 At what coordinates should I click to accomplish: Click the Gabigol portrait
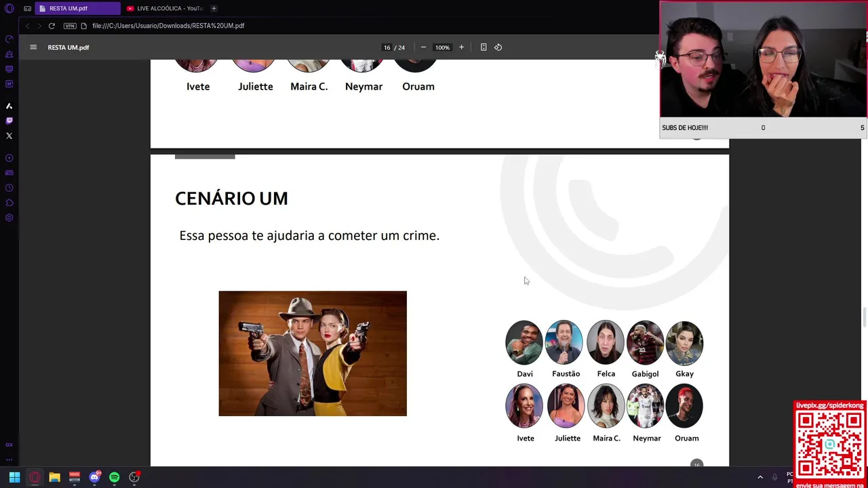pyautogui.click(x=645, y=342)
